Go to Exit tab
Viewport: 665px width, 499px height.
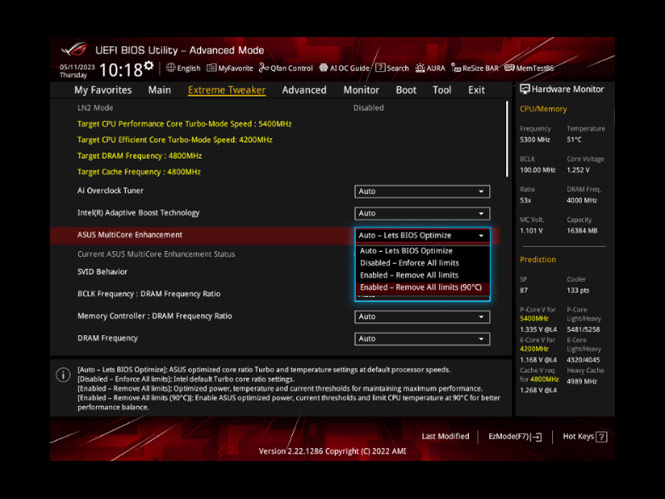[476, 90]
